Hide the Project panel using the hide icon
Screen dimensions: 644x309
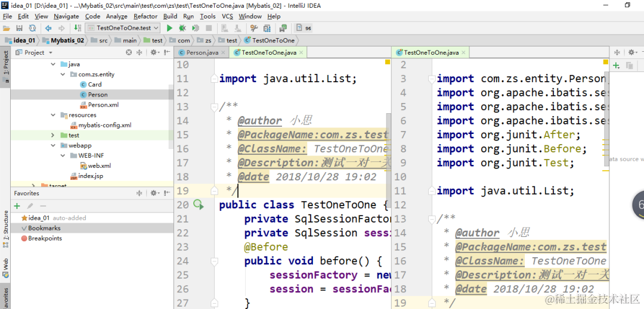click(167, 52)
